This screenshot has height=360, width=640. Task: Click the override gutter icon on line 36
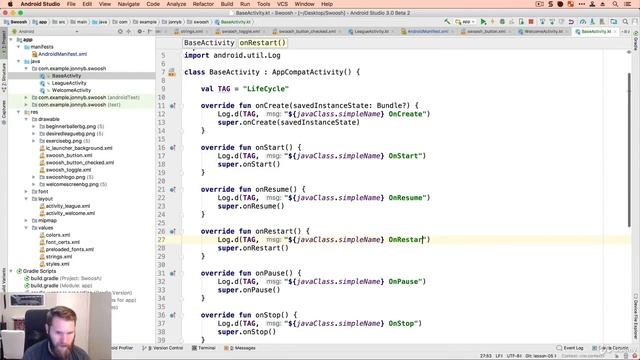point(172,316)
